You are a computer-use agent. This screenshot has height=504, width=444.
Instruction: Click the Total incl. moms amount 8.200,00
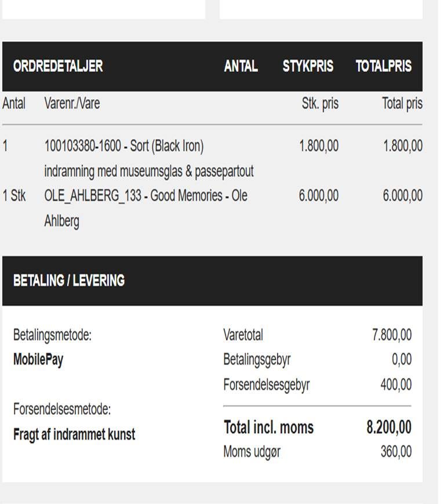tap(389, 428)
